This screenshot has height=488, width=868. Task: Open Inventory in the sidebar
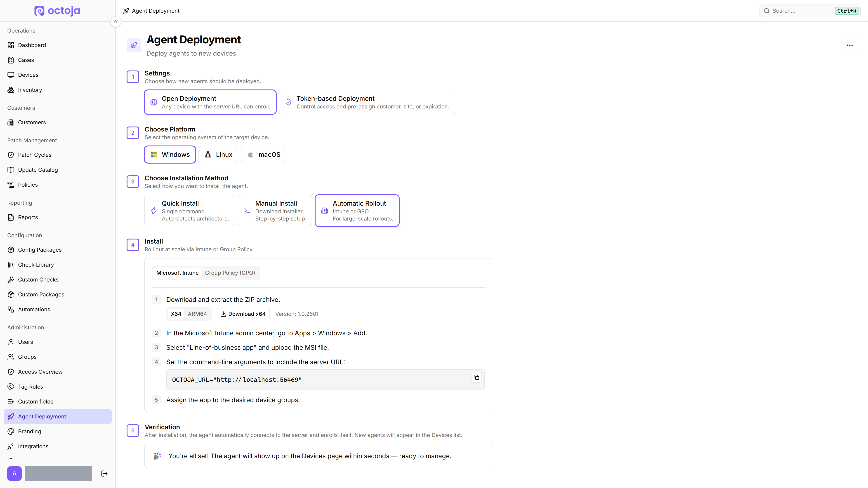coord(58,90)
